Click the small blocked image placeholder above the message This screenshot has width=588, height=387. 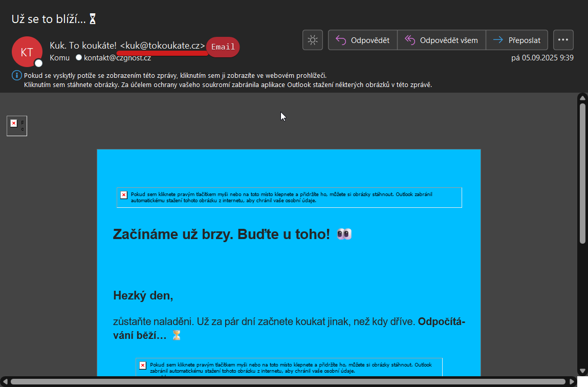pos(17,126)
